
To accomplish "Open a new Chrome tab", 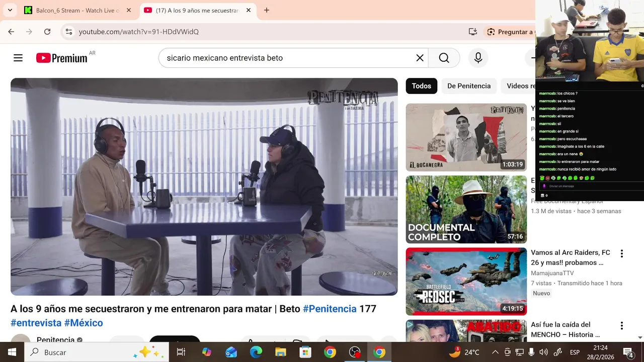I will 267,10.
